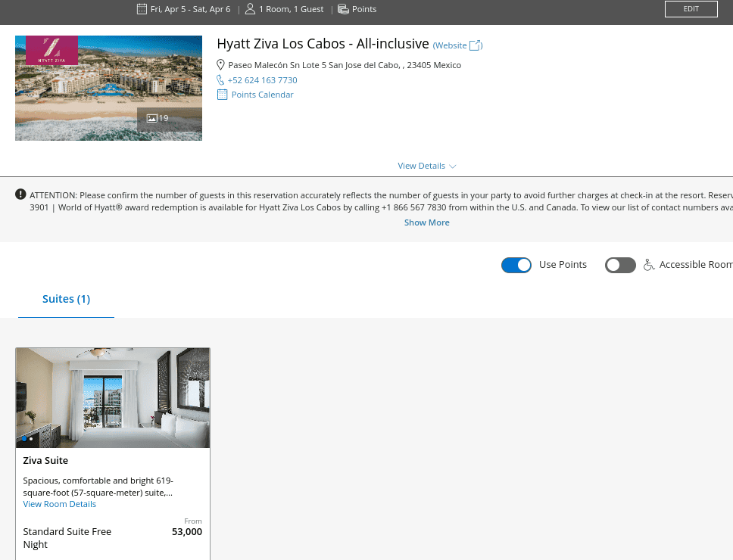The width and height of the screenshot is (733, 560).
Task: Click the Hyatt Ziva Los Cabos hotel title
Action: click(323, 43)
